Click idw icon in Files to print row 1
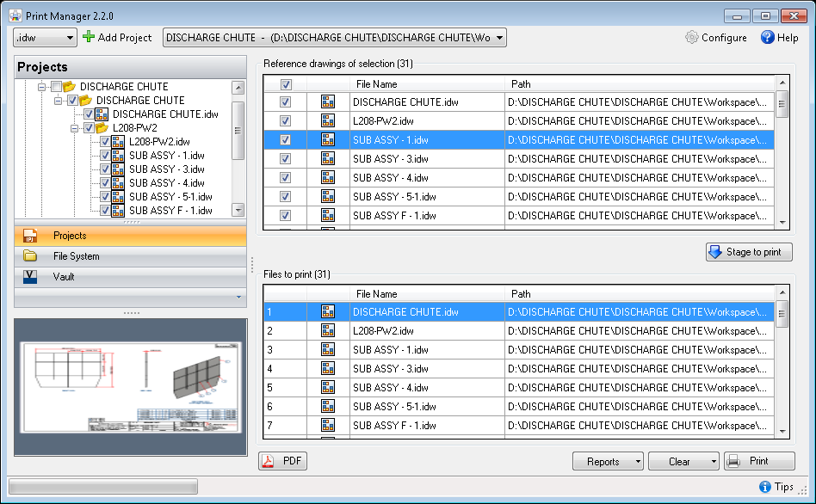This screenshot has height=504, width=816. (x=328, y=311)
